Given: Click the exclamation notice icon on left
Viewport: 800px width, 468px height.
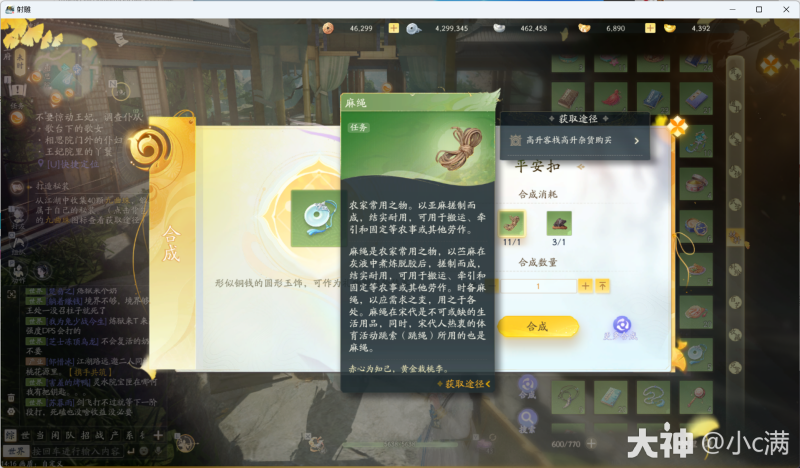Looking at the screenshot, I should pyautogui.click(x=17, y=90).
